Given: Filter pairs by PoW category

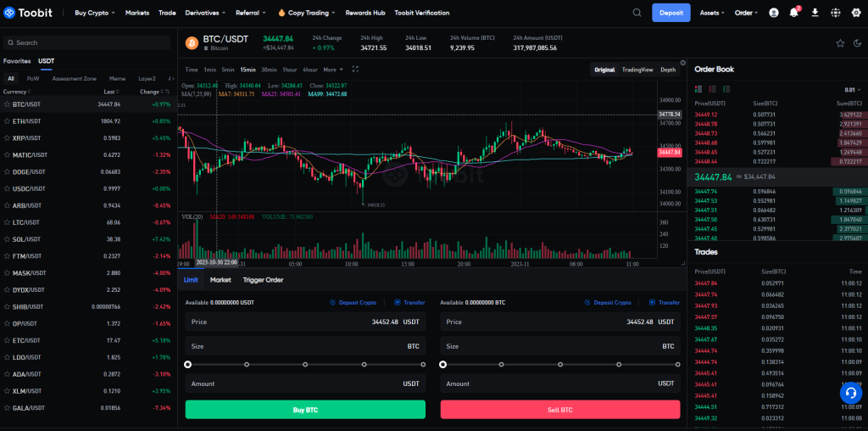Looking at the screenshot, I should tap(33, 79).
